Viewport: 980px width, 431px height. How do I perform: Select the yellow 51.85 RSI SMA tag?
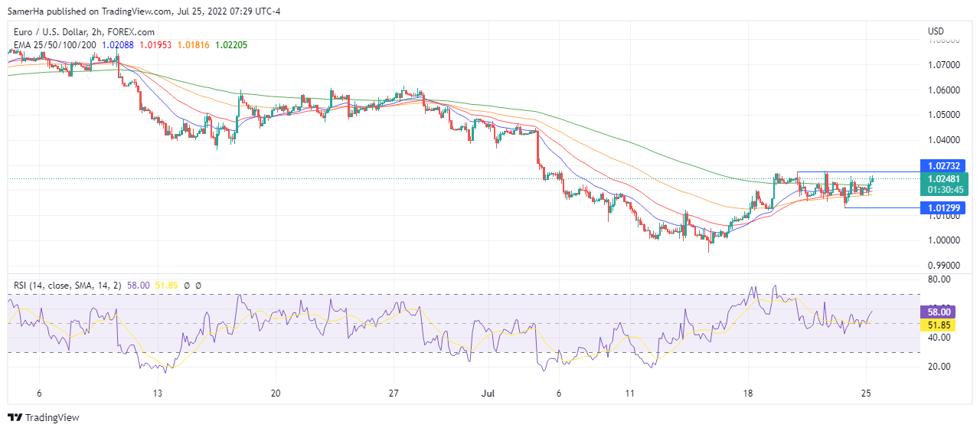click(x=939, y=325)
